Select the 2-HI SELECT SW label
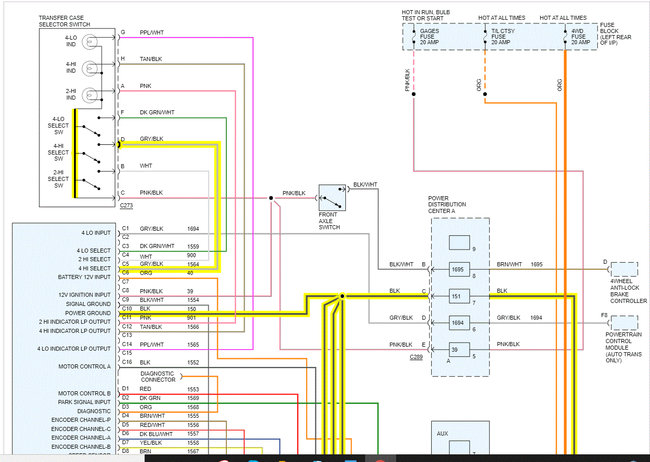The height and width of the screenshot is (462, 650). 58,179
